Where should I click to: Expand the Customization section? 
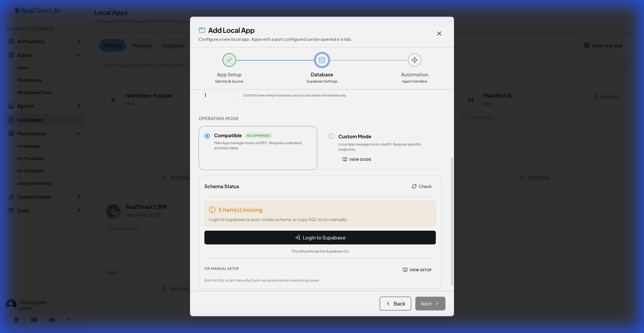coord(79,197)
